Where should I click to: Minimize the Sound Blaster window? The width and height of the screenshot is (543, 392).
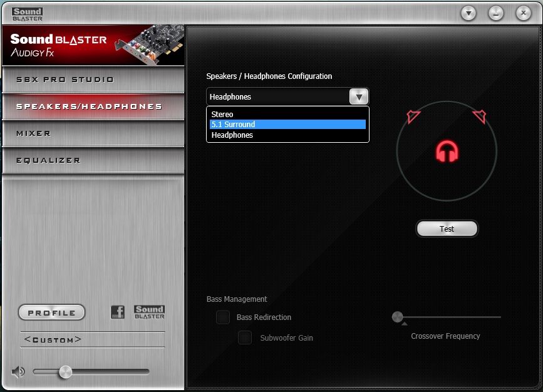(x=496, y=14)
